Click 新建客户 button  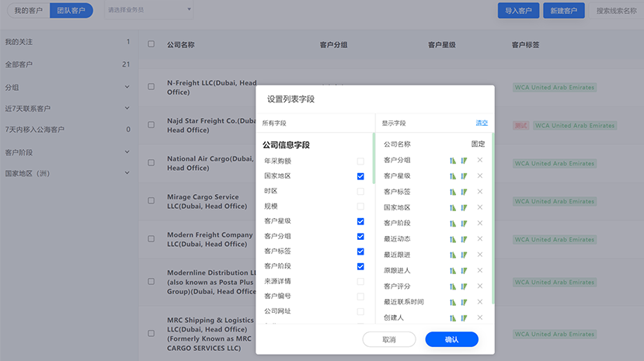click(563, 11)
